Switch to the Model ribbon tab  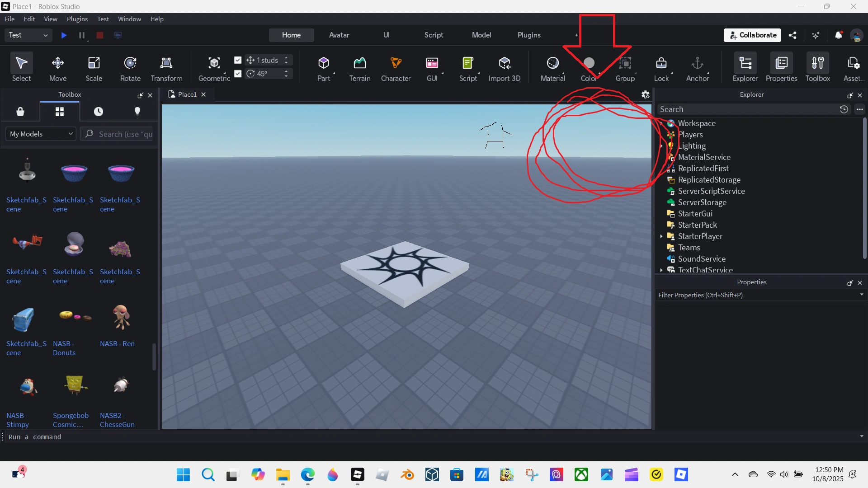[481, 35]
